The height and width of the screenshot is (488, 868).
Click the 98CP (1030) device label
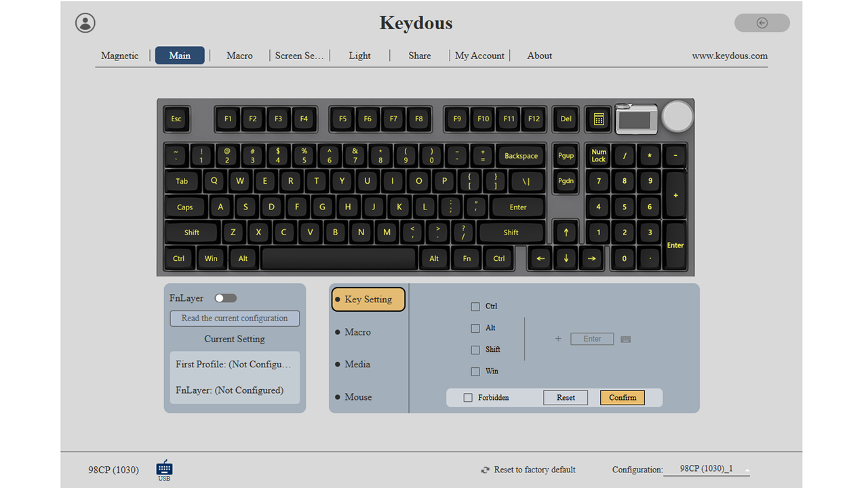tap(113, 470)
